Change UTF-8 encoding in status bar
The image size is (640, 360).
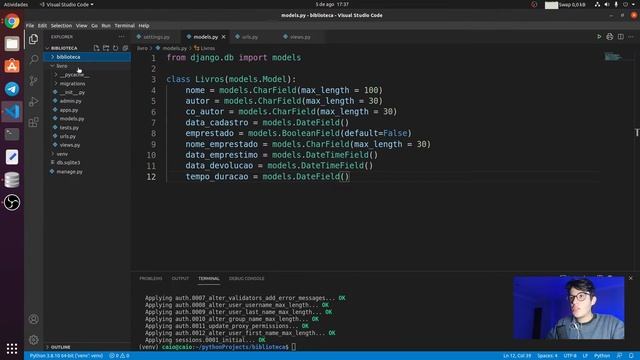(570, 356)
